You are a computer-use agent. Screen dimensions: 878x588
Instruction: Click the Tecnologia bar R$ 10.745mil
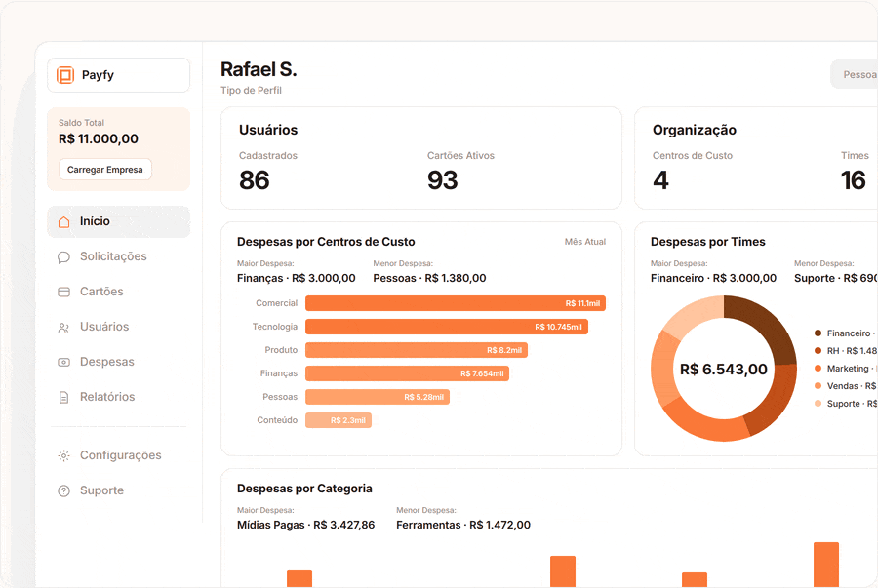446,327
